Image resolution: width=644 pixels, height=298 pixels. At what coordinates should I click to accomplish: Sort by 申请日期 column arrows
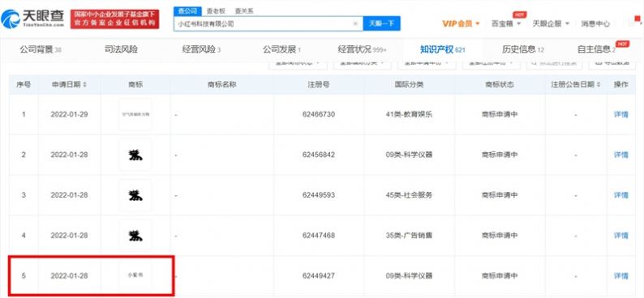point(84,84)
